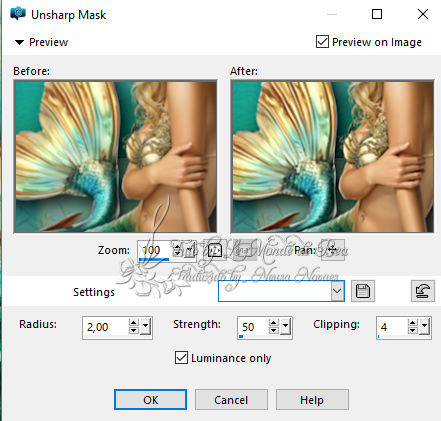Click the save preset floppy disk icon
This screenshot has height=421, width=441.
(363, 291)
